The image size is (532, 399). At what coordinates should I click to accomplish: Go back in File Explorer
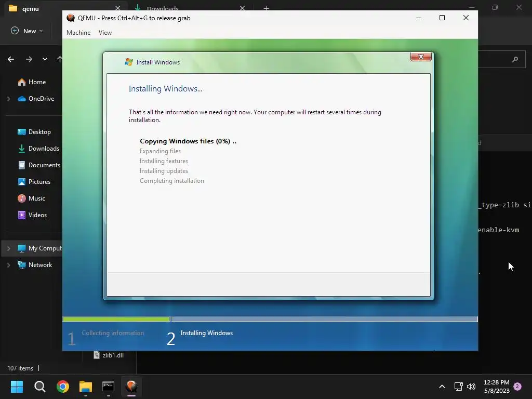click(11, 59)
